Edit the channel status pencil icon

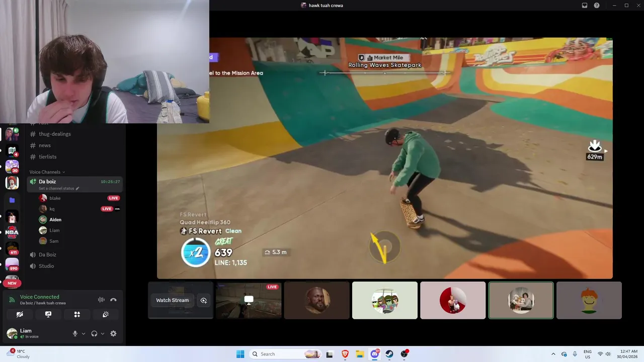(x=77, y=189)
